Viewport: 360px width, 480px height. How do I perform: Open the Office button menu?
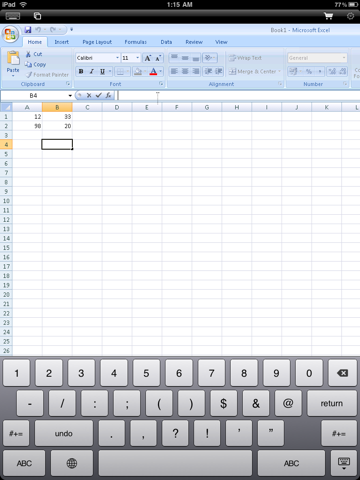(10, 34)
